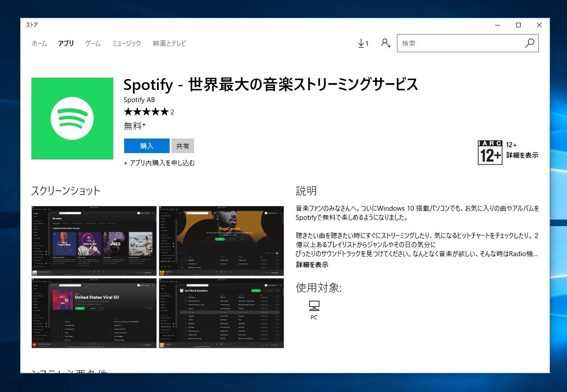This screenshot has width=567, height=392.
Task: Click the five-star rating
Action: point(146,112)
